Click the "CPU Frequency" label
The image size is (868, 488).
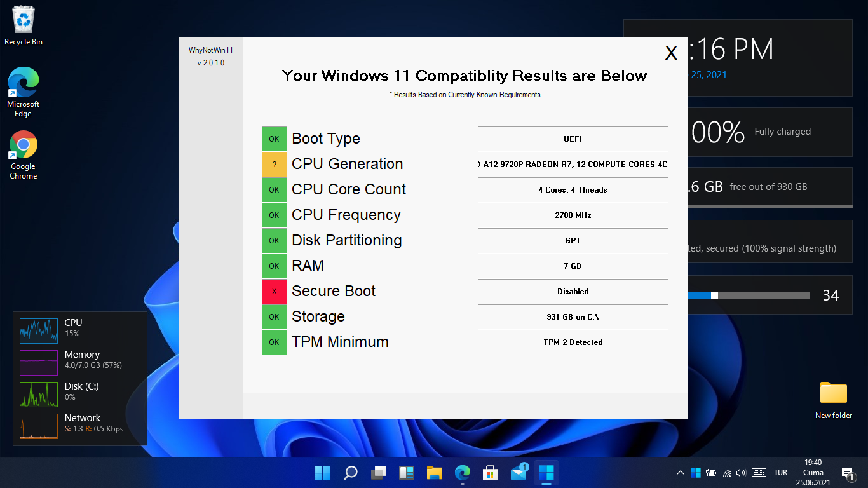346,215
